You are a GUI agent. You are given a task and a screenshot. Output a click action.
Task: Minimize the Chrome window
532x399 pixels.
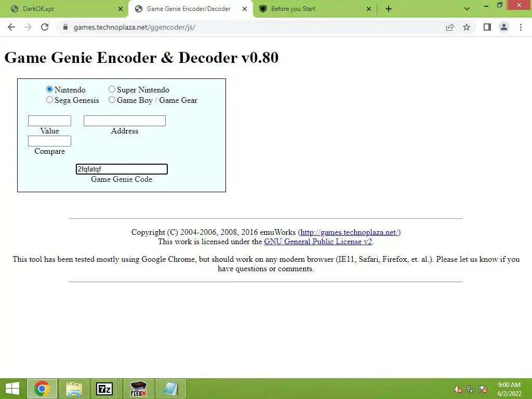tap(486, 5)
